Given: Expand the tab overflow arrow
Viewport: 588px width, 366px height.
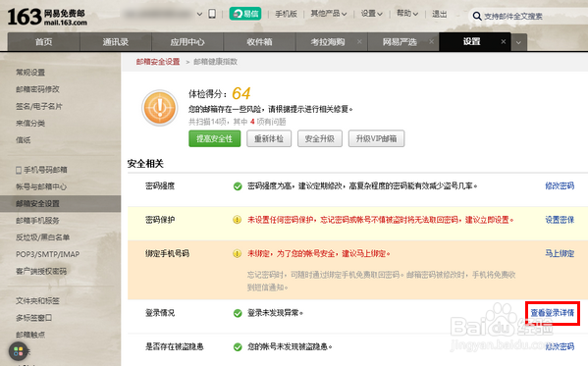Looking at the screenshot, I should [518, 42].
